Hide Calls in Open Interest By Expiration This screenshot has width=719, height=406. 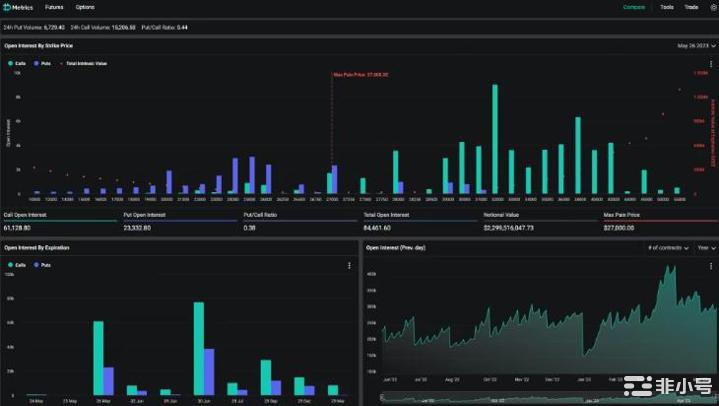[x=15, y=265]
